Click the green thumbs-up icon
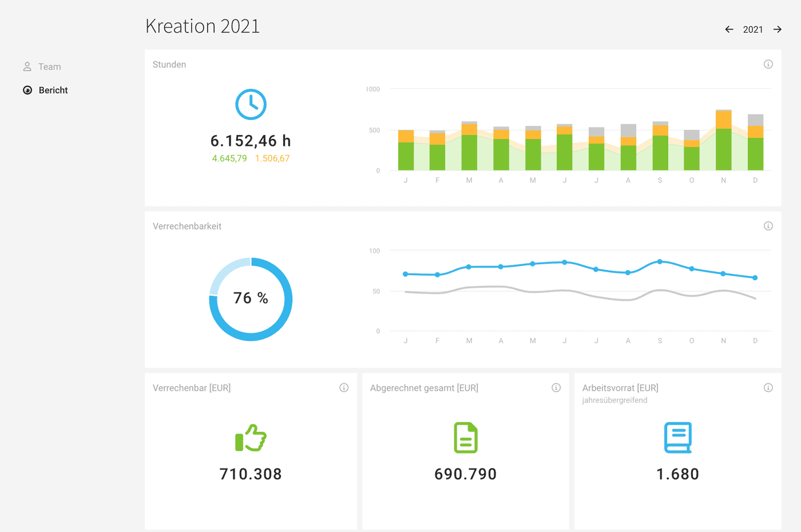The height and width of the screenshot is (532, 801). coord(251,438)
